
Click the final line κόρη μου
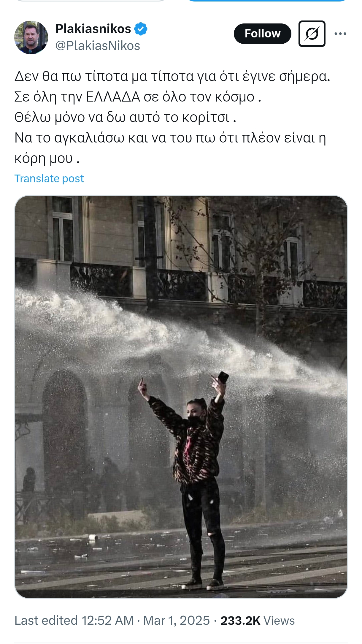tap(47, 159)
